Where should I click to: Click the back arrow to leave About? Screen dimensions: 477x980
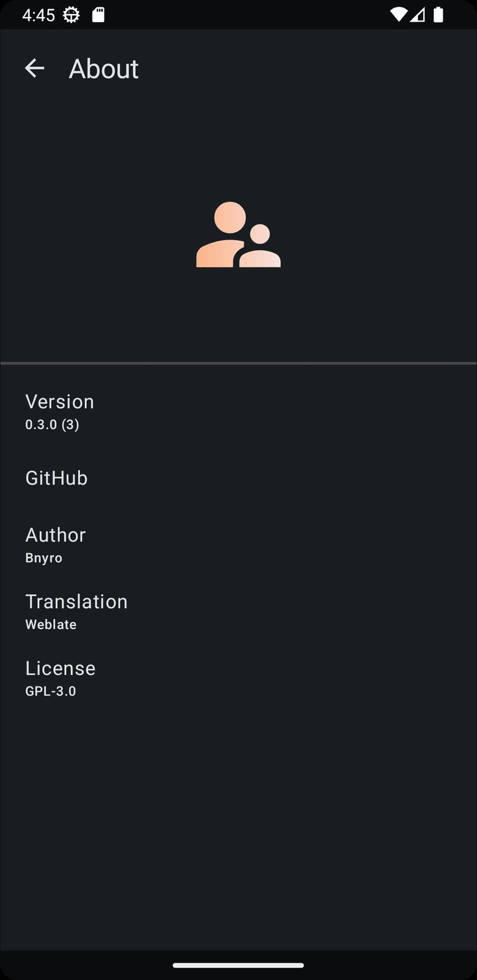tap(34, 68)
